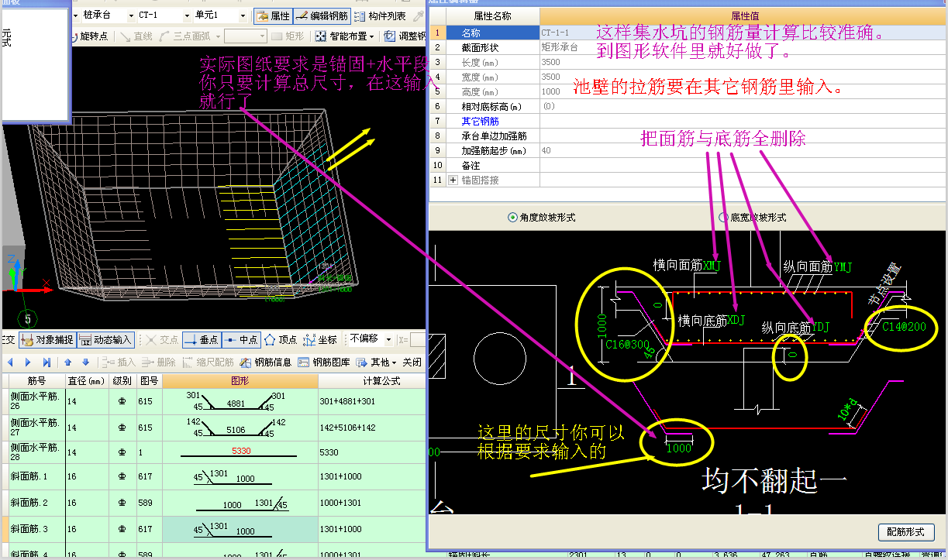
Task: Click the 5330 shape value cell
Action: point(240,452)
